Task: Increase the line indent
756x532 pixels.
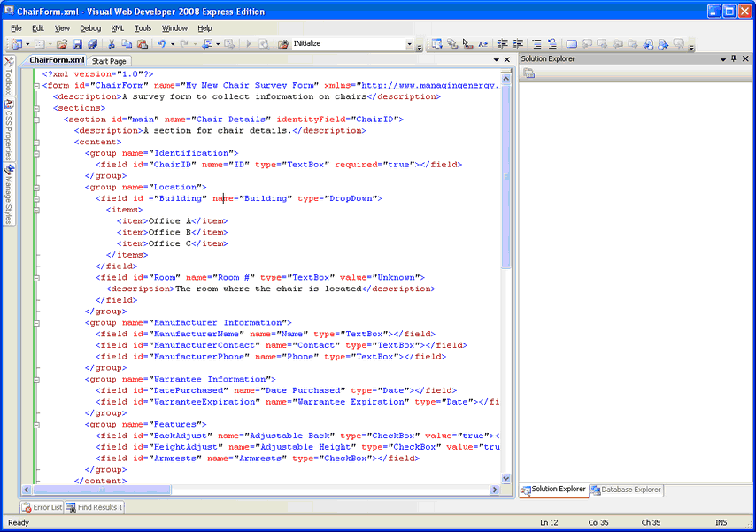Action: [x=518, y=44]
